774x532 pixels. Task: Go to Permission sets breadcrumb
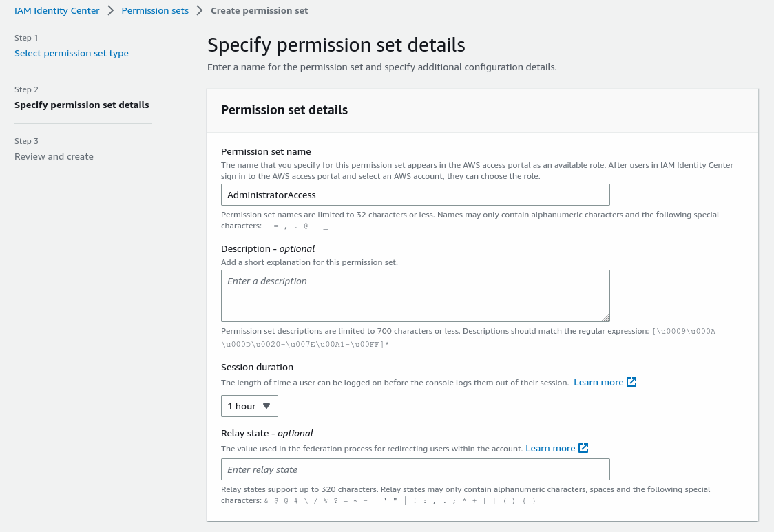click(155, 10)
